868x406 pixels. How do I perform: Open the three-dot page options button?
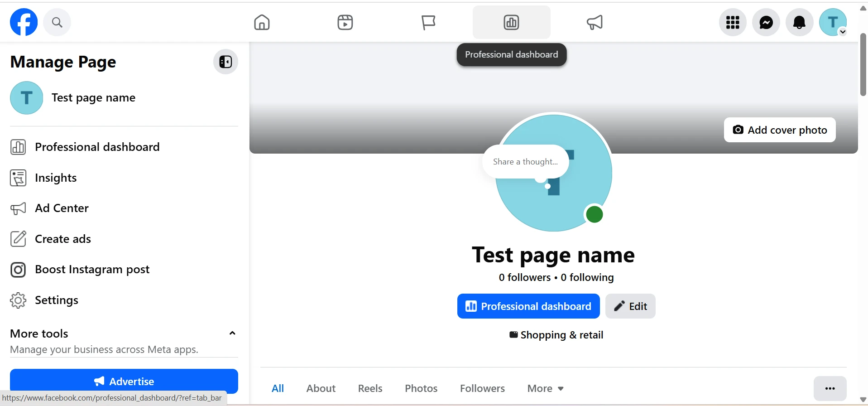click(830, 388)
